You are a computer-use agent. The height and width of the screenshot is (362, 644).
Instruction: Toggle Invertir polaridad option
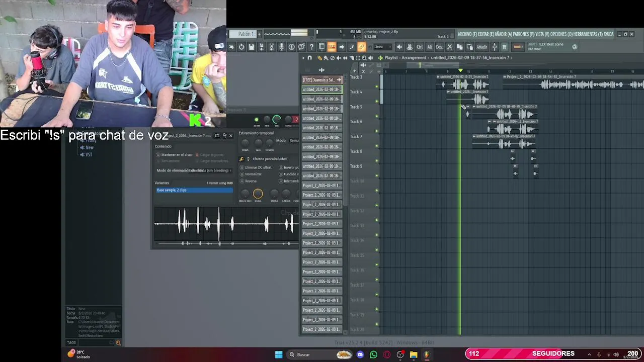(289, 167)
